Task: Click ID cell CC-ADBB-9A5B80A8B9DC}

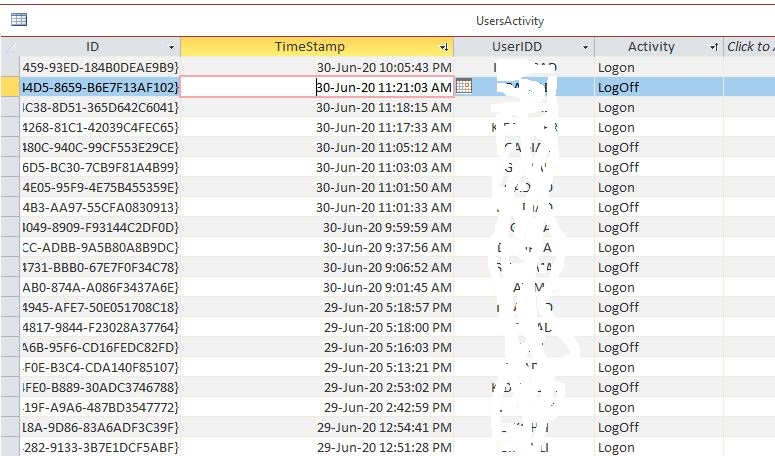Action: click(x=100, y=247)
